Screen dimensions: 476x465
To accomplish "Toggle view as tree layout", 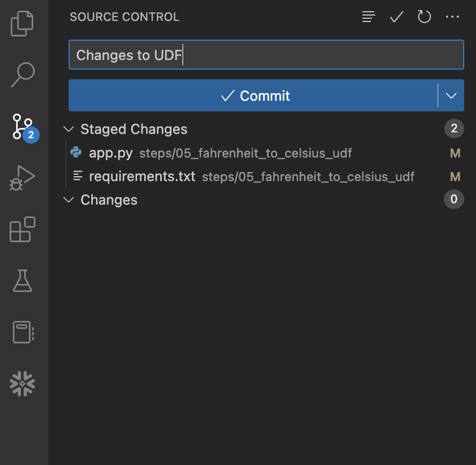I will coord(368,17).
